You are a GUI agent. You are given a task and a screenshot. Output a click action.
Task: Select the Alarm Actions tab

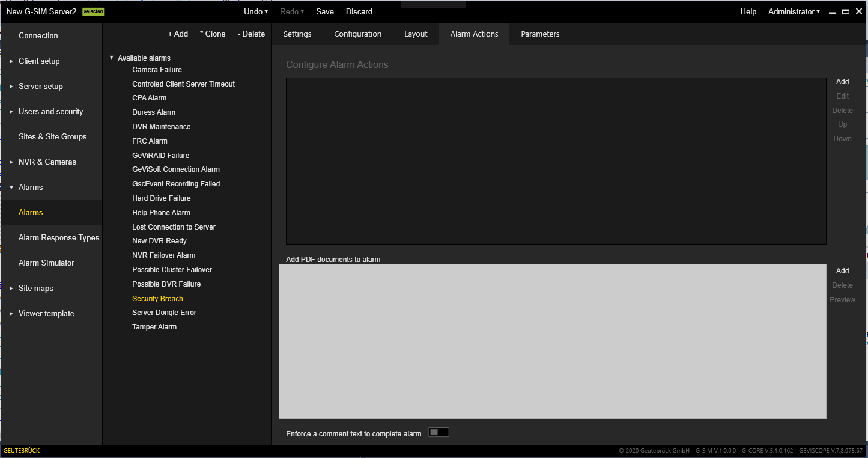pyautogui.click(x=474, y=34)
